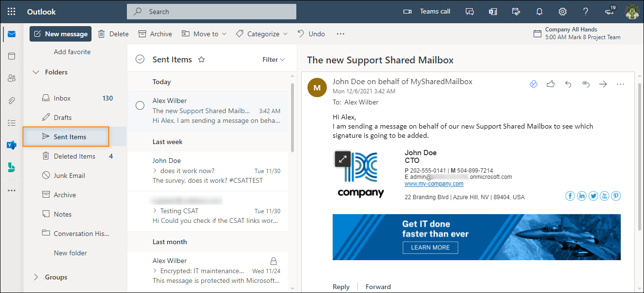Start a Teams call
This screenshot has width=644, height=293.
tap(427, 12)
